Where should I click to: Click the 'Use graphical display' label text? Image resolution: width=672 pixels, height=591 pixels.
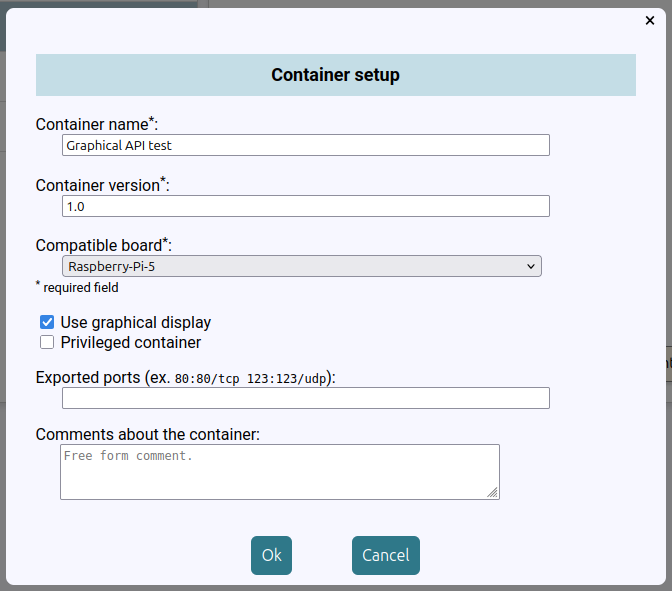click(135, 322)
